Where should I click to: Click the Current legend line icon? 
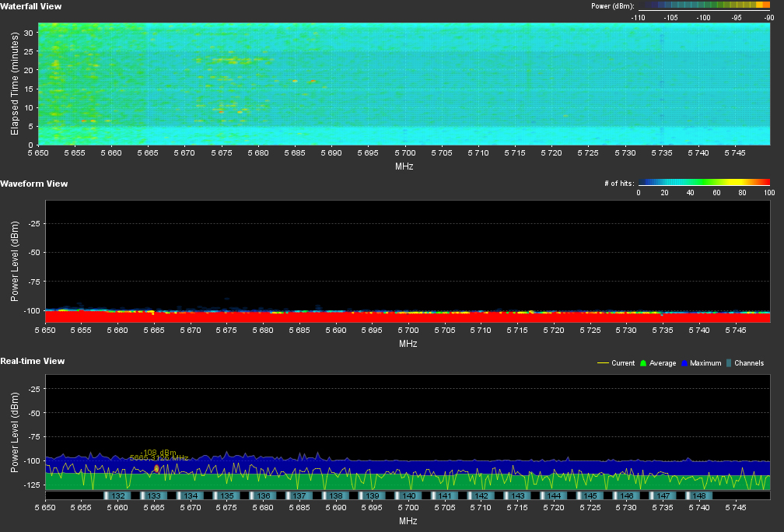click(x=603, y=363)
